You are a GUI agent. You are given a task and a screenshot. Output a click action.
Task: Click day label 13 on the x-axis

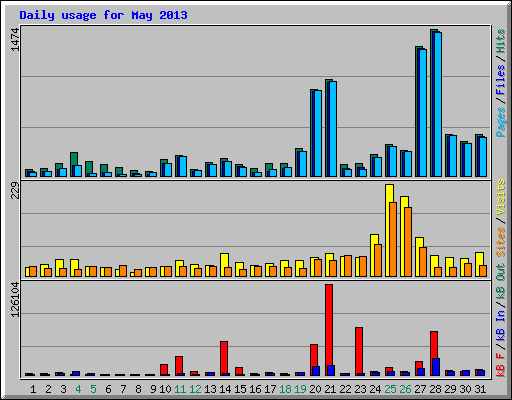pyautogui.click(x=210, y=389)
